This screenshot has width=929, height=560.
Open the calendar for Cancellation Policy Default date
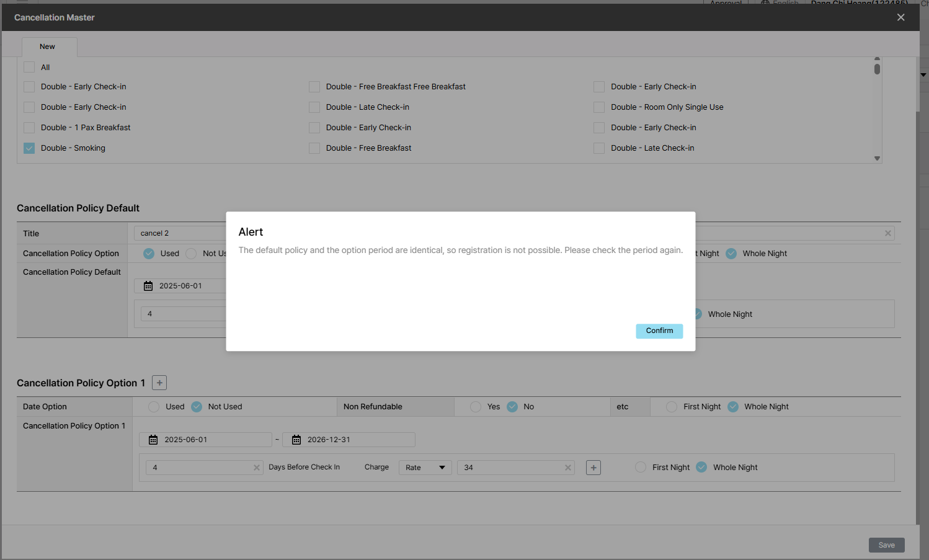tap(148, 286)
